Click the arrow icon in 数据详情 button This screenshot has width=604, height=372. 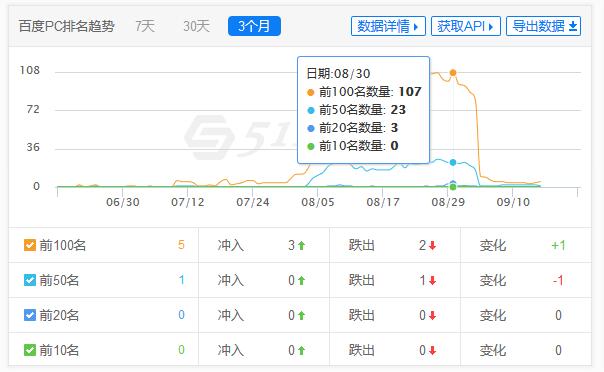click(416, 27)
